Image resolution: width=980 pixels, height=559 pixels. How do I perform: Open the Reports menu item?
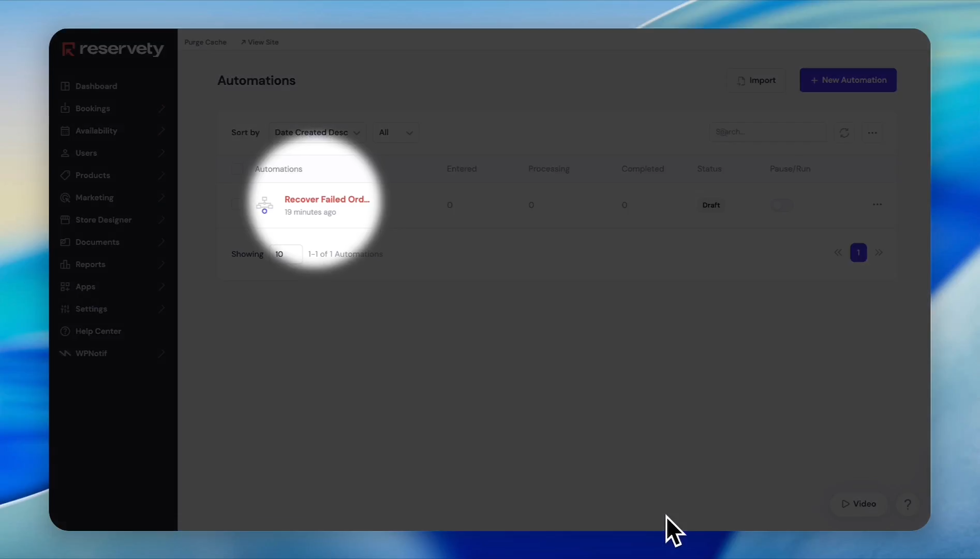coord(90,264)
